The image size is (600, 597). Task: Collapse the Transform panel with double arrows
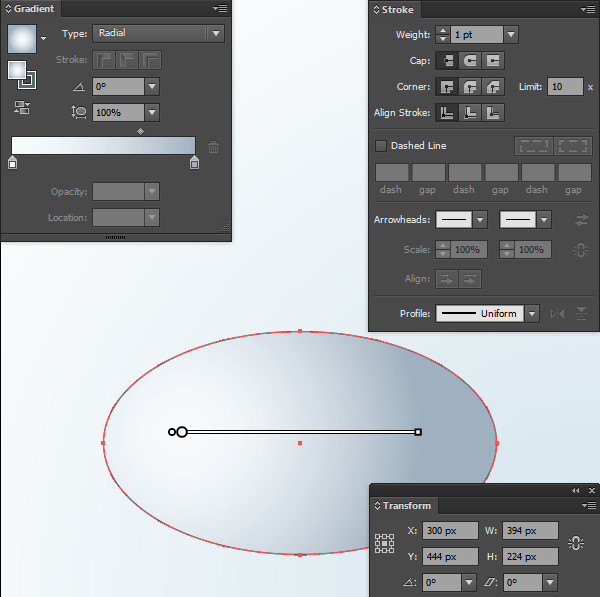click(576, 491)
